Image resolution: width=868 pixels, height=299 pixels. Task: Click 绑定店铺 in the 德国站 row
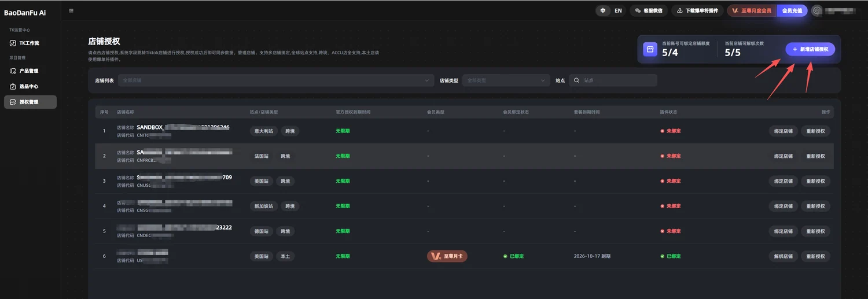(x=784, y=231)
